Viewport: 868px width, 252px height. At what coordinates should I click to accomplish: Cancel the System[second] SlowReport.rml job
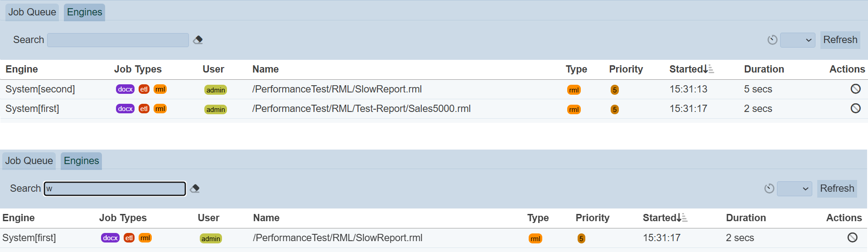pos(855,89)
